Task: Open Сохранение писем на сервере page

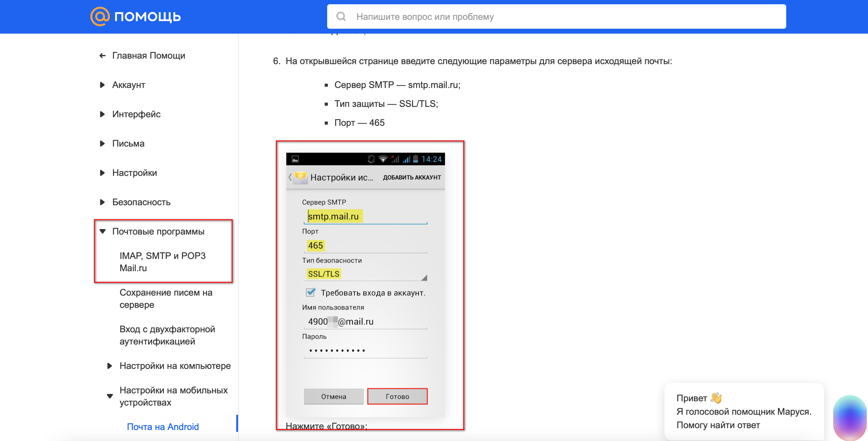Action: (x=166, y=299)
